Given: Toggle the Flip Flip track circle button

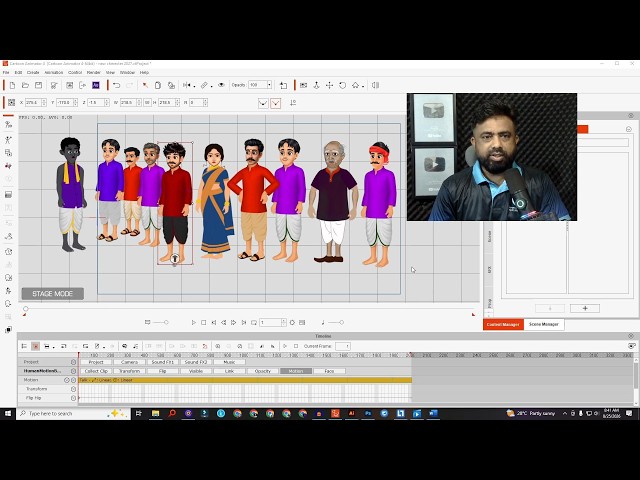Looking at the screenshot, I should coord(73,398).
